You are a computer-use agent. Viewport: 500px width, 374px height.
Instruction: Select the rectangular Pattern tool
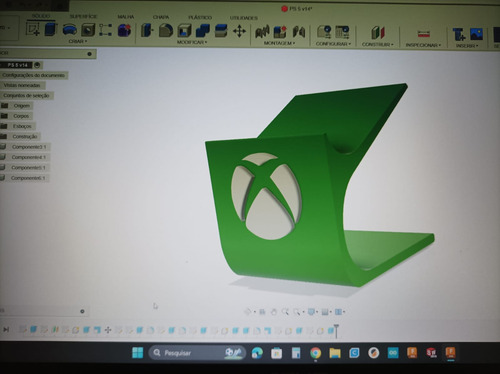click(106, 30)
